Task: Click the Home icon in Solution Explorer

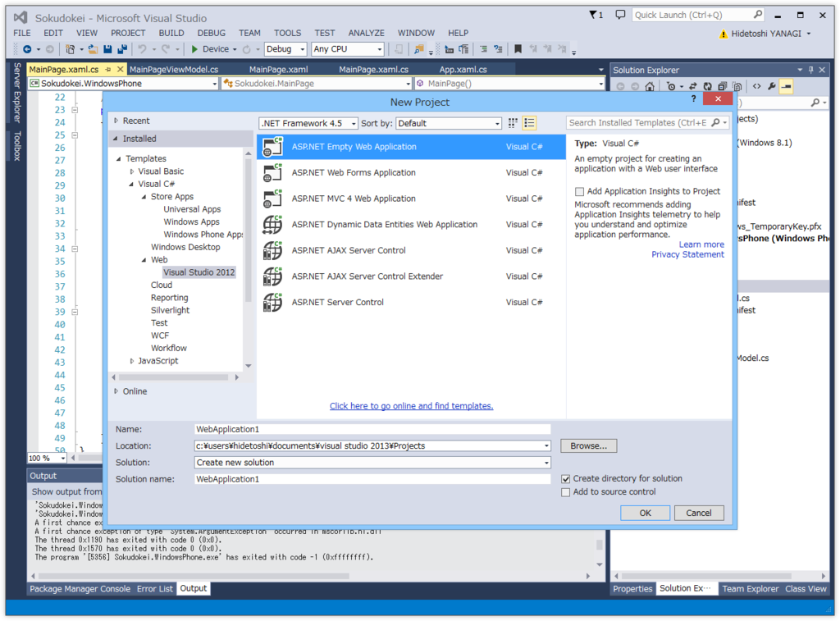Action: 650,86
